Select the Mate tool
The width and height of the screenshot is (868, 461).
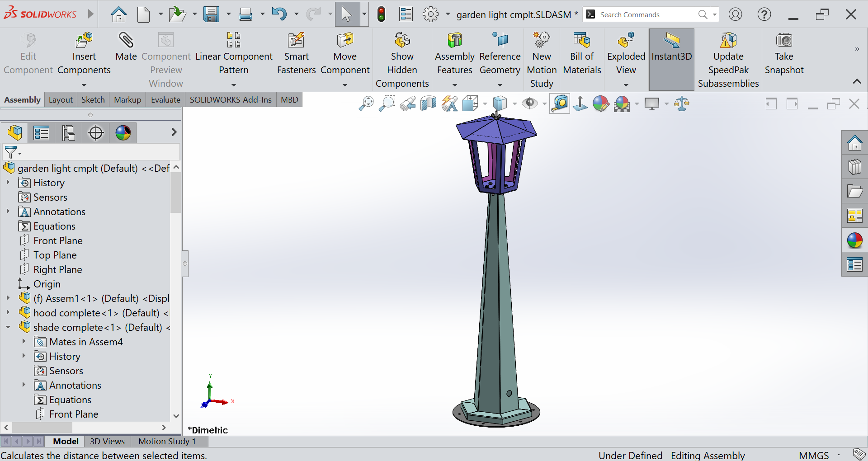click(x=126, y=47)
